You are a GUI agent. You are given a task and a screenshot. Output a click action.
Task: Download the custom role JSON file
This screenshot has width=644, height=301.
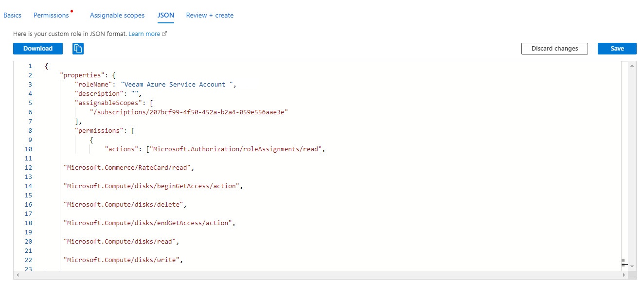click(x=38, y=49)
